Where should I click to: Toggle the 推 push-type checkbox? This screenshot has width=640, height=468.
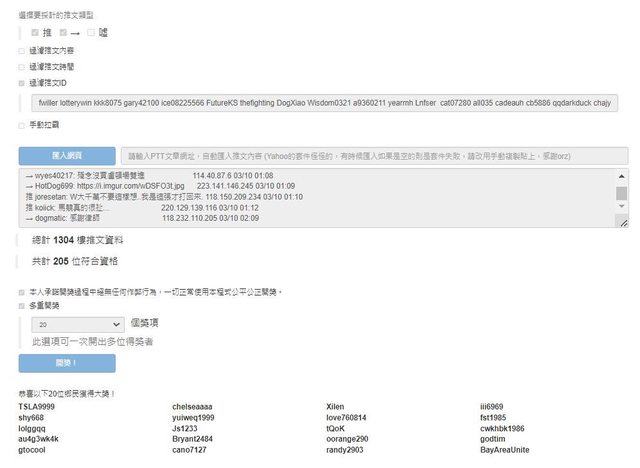pyautogui.click(x=35, y=33)
